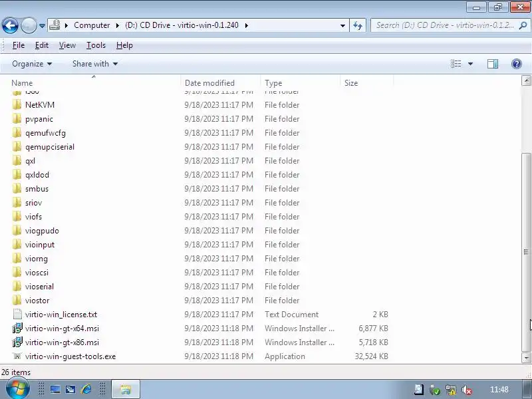Expand the arrow before Computer in address bar
Screen dimensions: 532x399
66,25
